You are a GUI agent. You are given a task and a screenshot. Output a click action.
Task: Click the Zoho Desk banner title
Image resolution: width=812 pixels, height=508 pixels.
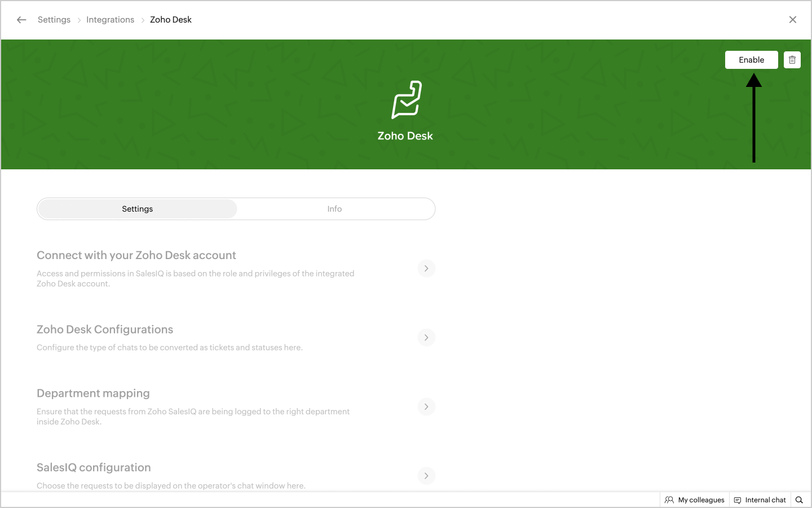(405, 136)
